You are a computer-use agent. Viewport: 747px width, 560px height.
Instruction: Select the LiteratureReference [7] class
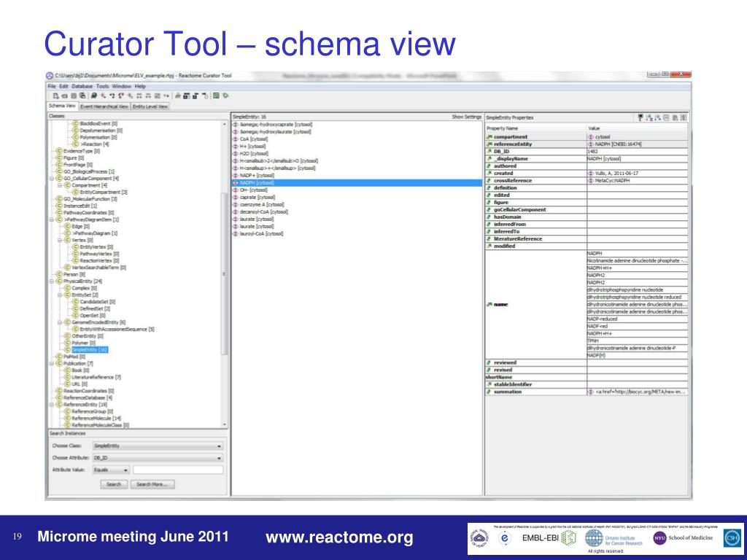[x=96, y=377]
